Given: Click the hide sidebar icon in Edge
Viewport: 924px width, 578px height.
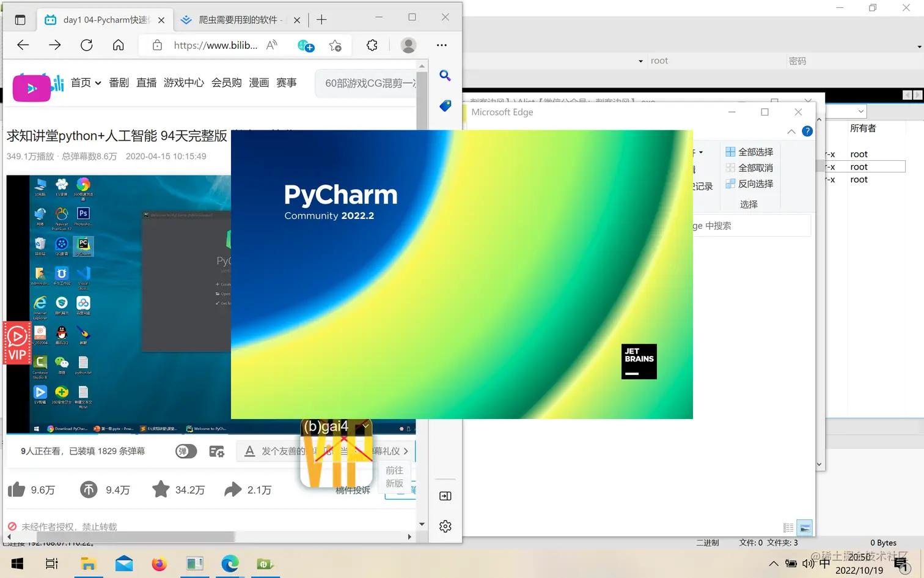Looking at the screenshot, I should [446, 496].
